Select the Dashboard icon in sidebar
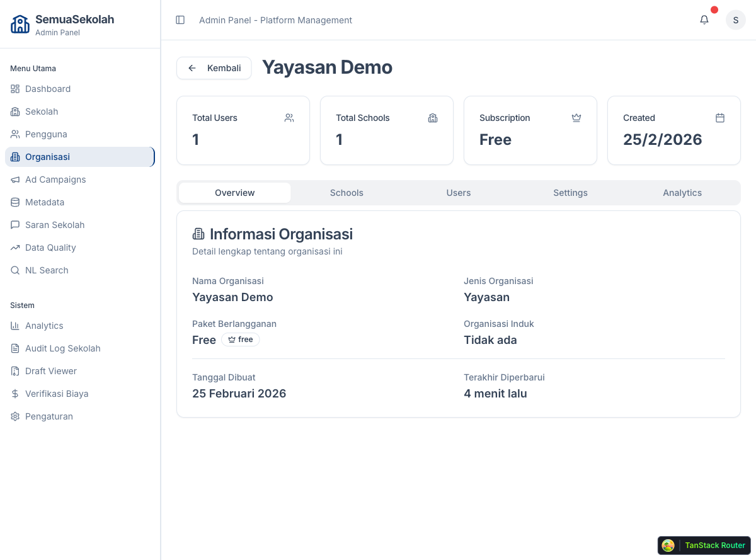The height and width of the screenshot is (560, 756). tap(14, 89)
